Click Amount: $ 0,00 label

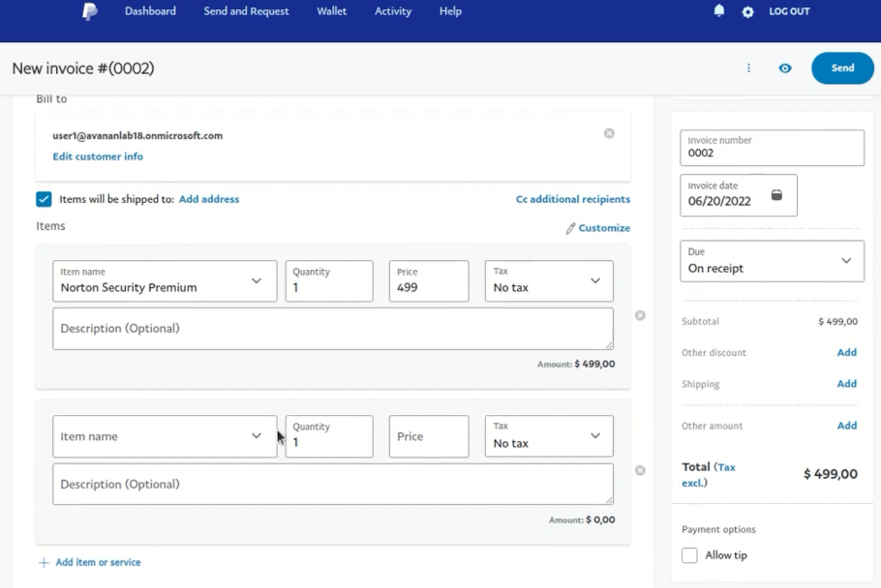582,520
